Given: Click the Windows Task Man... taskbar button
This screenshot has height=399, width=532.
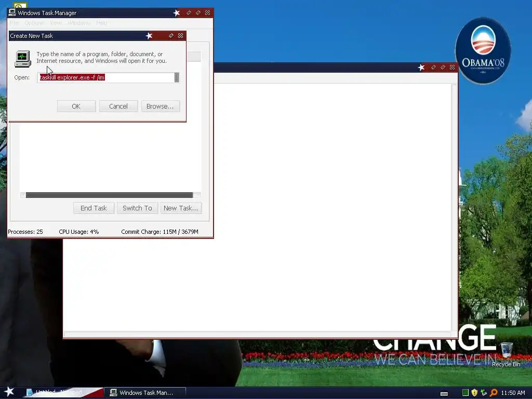Looking at the screenshot, I should pos(145,393).
